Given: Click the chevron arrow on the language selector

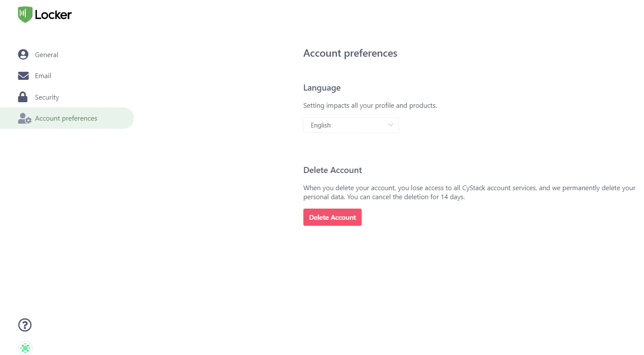Looking at the screenshot, I should tap(390, 124).
